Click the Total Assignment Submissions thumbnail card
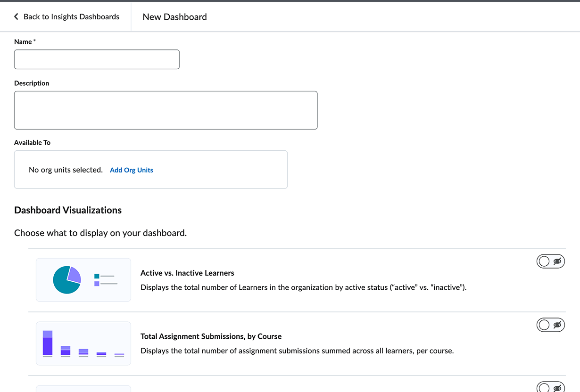Image resolution: width=580 pixels, height=392 pixels. pyautogui.click(x=83, y=343)
